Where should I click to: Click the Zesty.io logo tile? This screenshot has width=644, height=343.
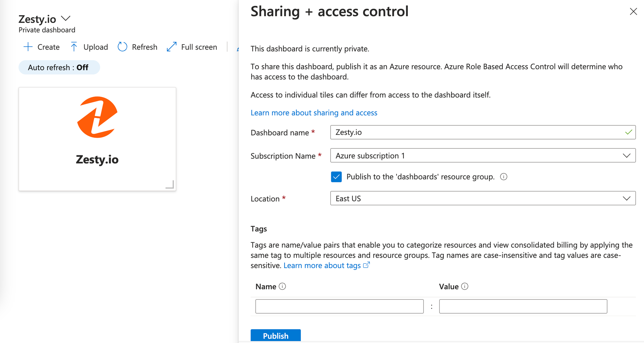click(x=97, y=139)
